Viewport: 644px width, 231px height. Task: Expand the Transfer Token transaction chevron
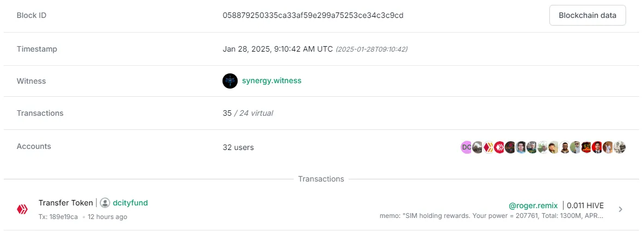click(x=621, y=209)
